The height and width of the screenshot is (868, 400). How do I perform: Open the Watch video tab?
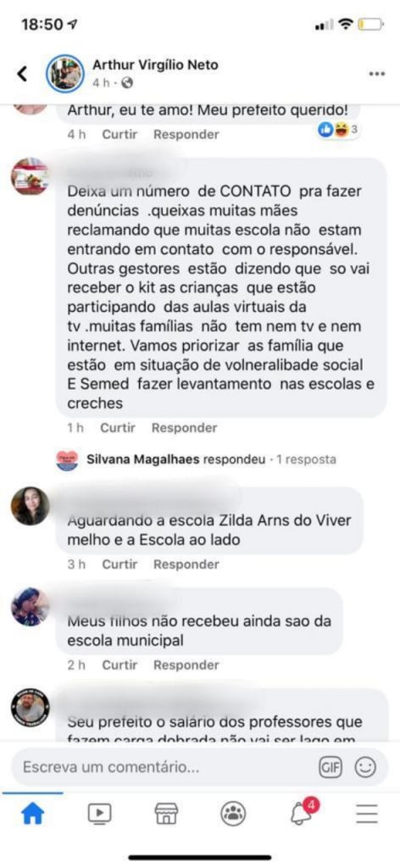click(100, 813)
